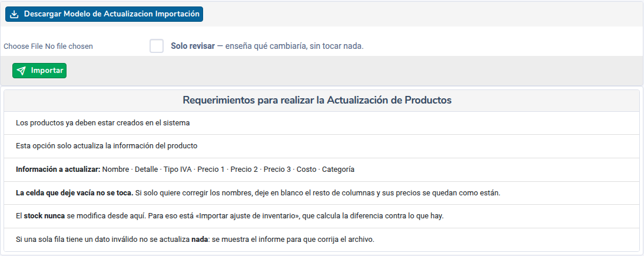Click 'Los productos ya deben estar creados' row
Viewport: 644px width, 256px height.
322,123
